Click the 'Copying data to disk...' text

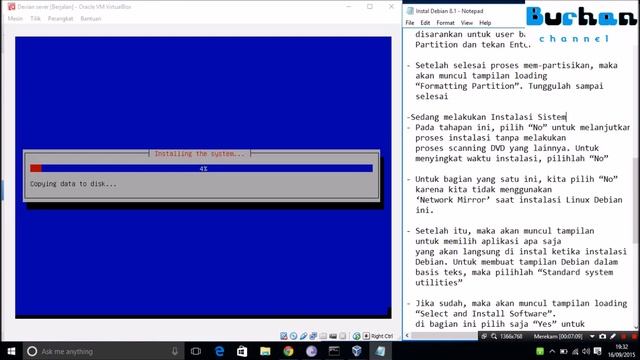pos(73,184)
